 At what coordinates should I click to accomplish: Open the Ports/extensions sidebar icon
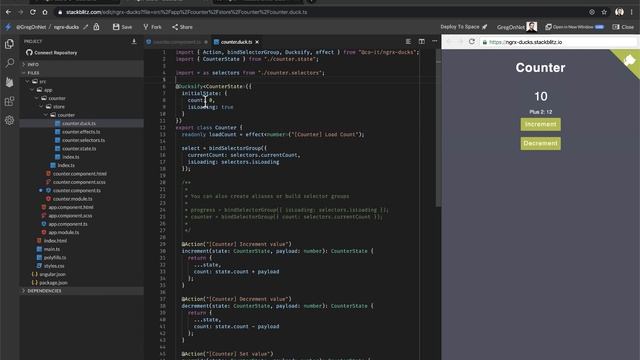tap(9, 101)
